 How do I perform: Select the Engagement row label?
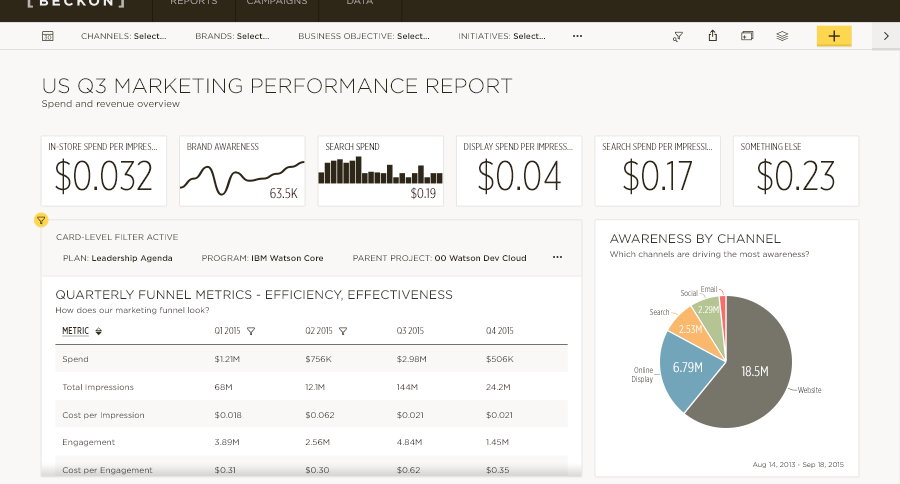[x=88, y=443]
